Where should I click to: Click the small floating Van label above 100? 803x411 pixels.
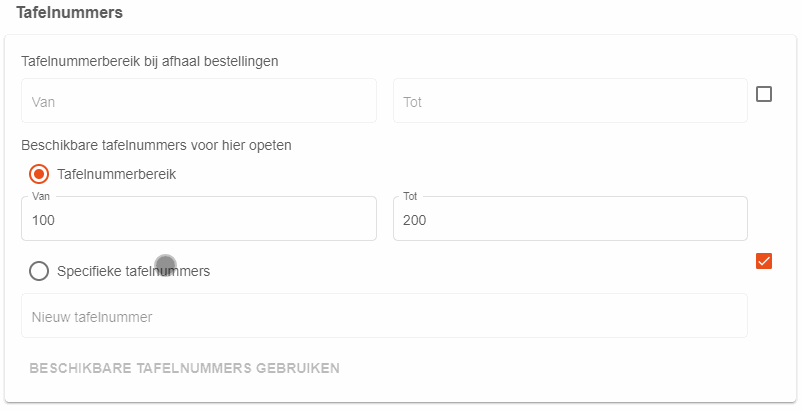pos(40,196)
